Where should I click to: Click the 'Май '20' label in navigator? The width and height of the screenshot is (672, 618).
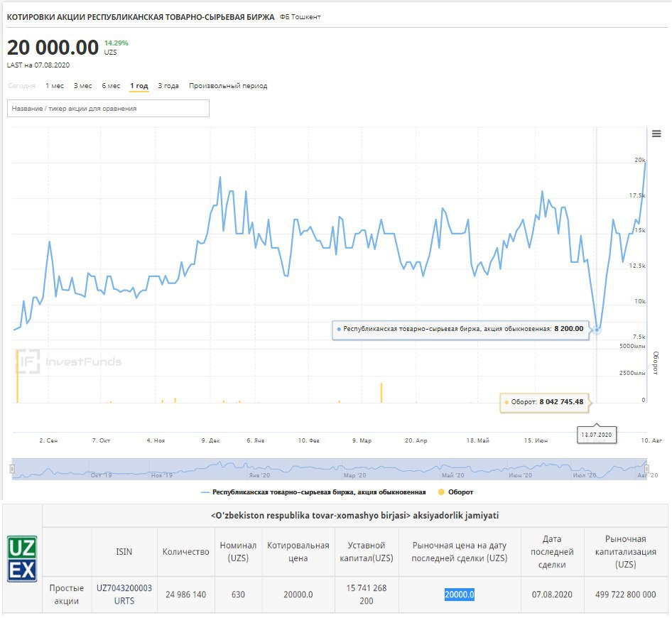pyautogui.click(x=452, y=475)
